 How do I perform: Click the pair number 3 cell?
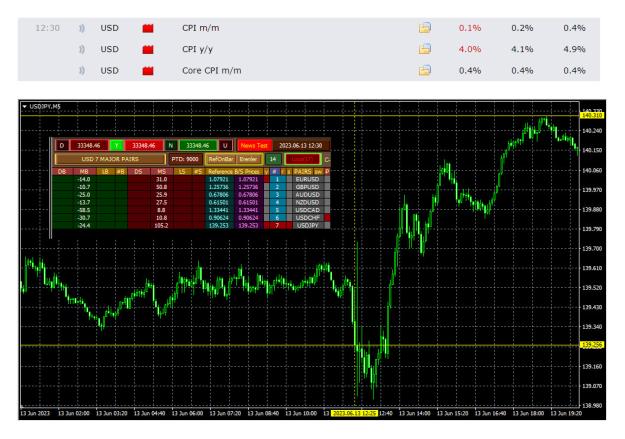(277, 195)
